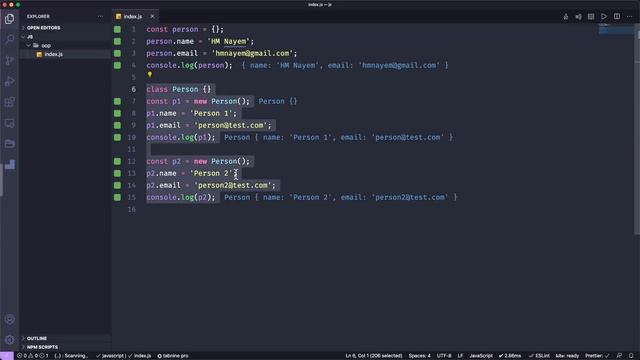
Task: Toggle the green coverage marker on line 1
Action: tap(118, 29)
